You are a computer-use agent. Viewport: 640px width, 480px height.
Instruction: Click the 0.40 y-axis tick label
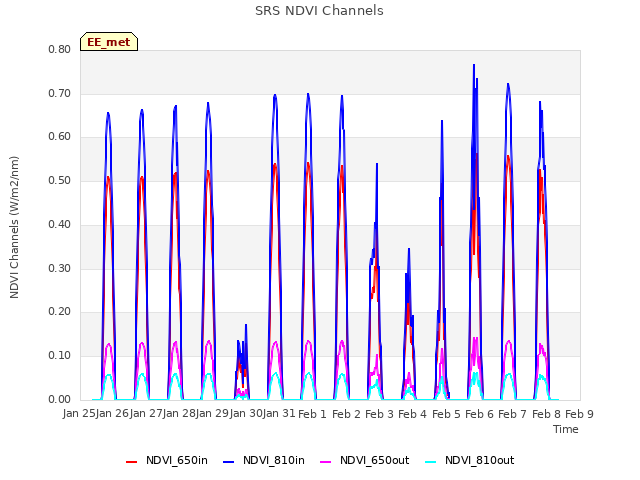(x=60, y=224)
